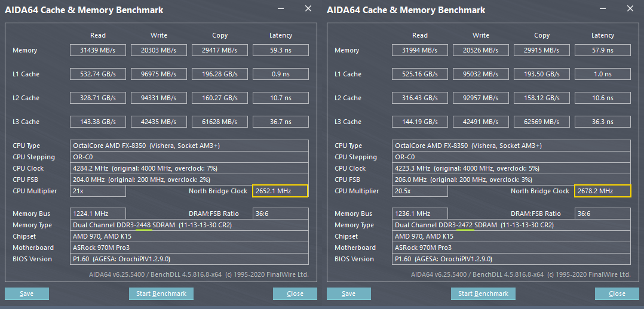Select the Memory Bus field showing 1236.1 MHz

pos(419,214)
